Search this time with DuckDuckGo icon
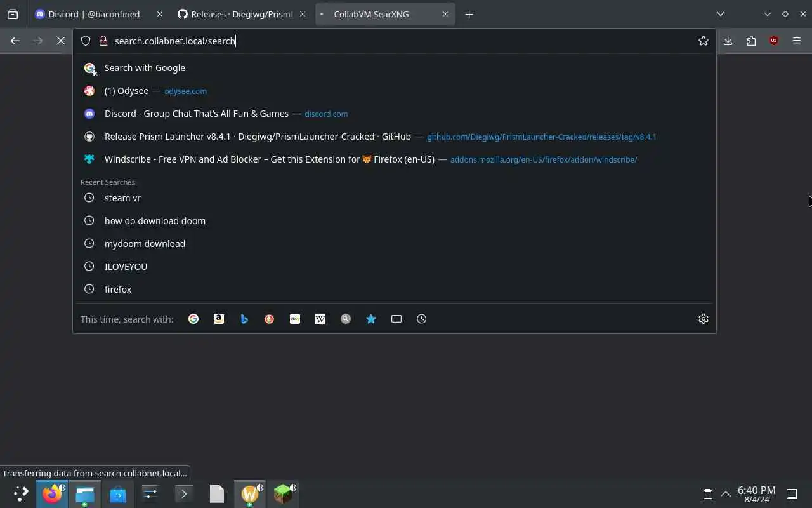 pos(270,319)
